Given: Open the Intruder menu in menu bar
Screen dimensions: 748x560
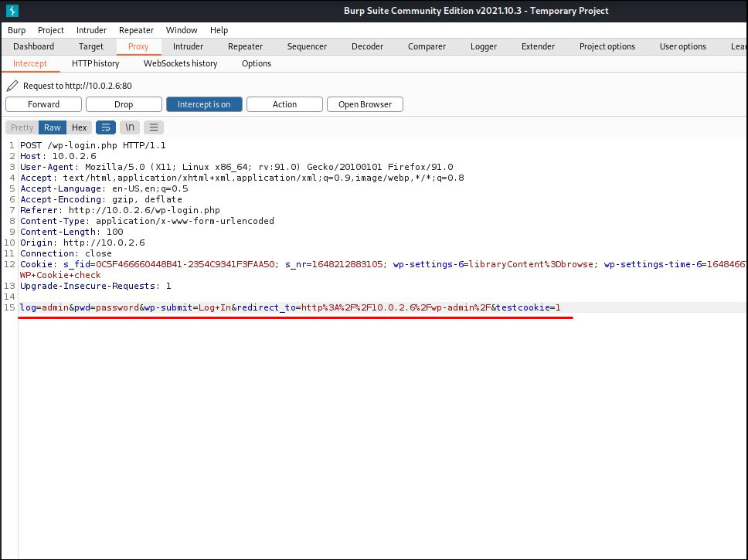Looking at the screenshot, I should [x=92, y=30].
